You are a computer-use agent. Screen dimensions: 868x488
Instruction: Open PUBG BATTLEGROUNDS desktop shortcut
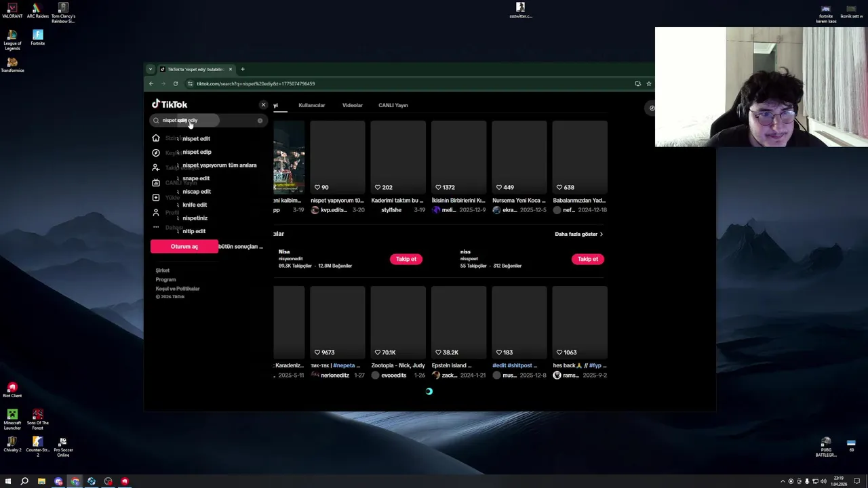pos(826,447)
